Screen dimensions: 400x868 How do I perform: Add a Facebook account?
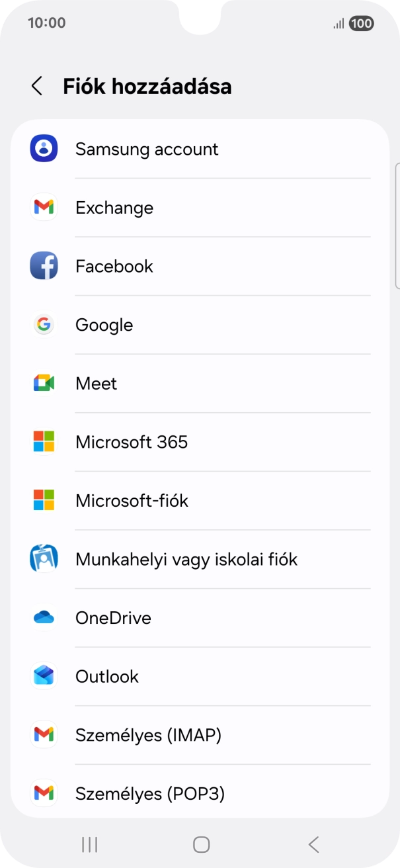(114, 266)
